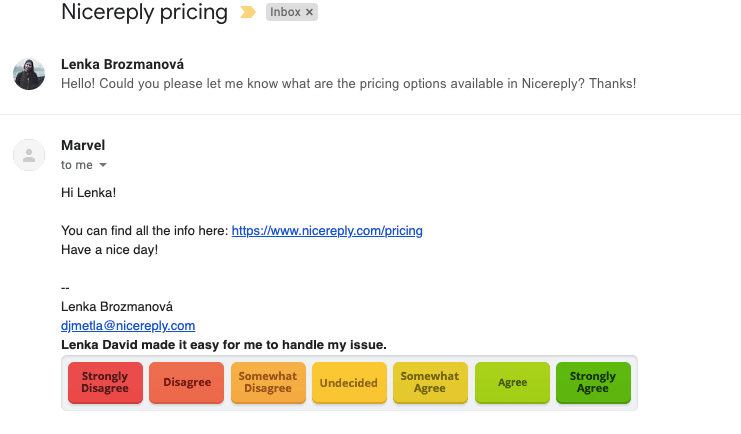Click the yellow importance marker icon
This screenshot has height=434, width=741.
[x=248, y=12]
